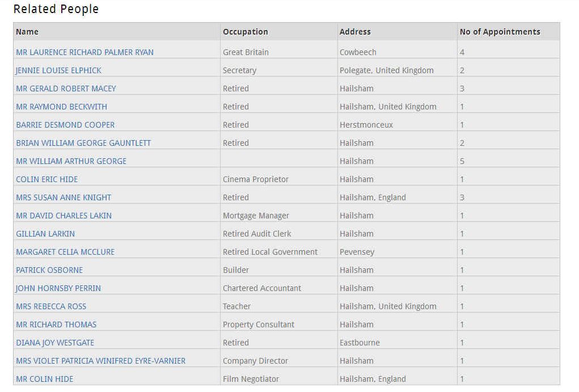Select John Hornsby Perrin link
Screen dimensions: 579x392
58,288
